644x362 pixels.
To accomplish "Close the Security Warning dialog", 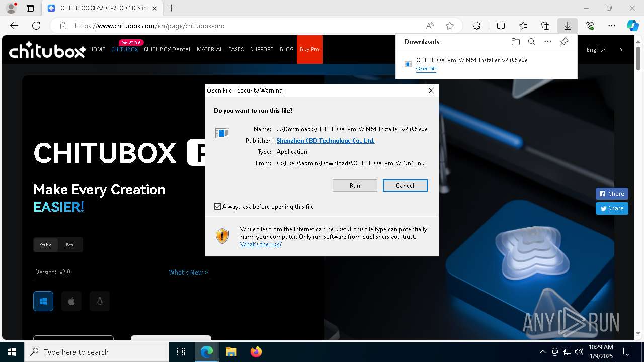I will [x=431, y=90].
